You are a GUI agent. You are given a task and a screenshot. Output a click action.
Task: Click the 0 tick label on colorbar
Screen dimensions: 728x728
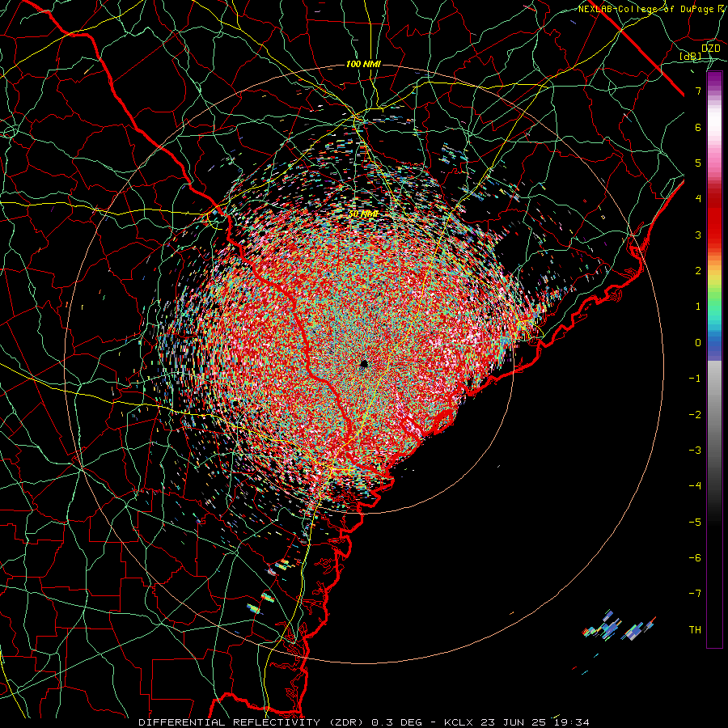tap(698, 343)
